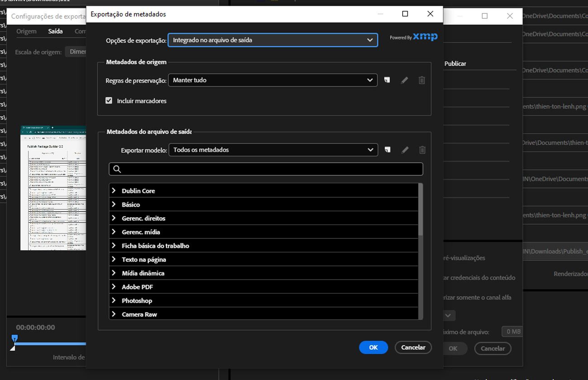Screen dimensions: 588x380
Task: Expand Ficha básica do trabalho group
Action: tap(114, 246)
